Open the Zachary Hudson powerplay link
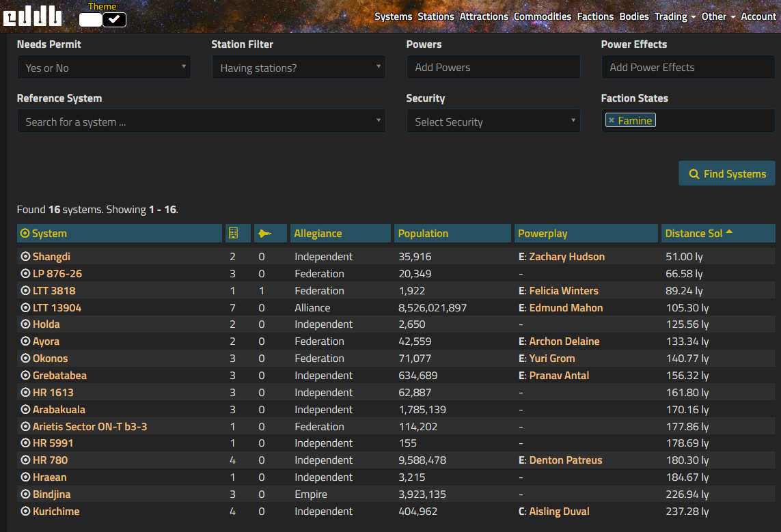The width and height of the screenshot is (781, 532). pyautogui.click(x=567, y=257)
